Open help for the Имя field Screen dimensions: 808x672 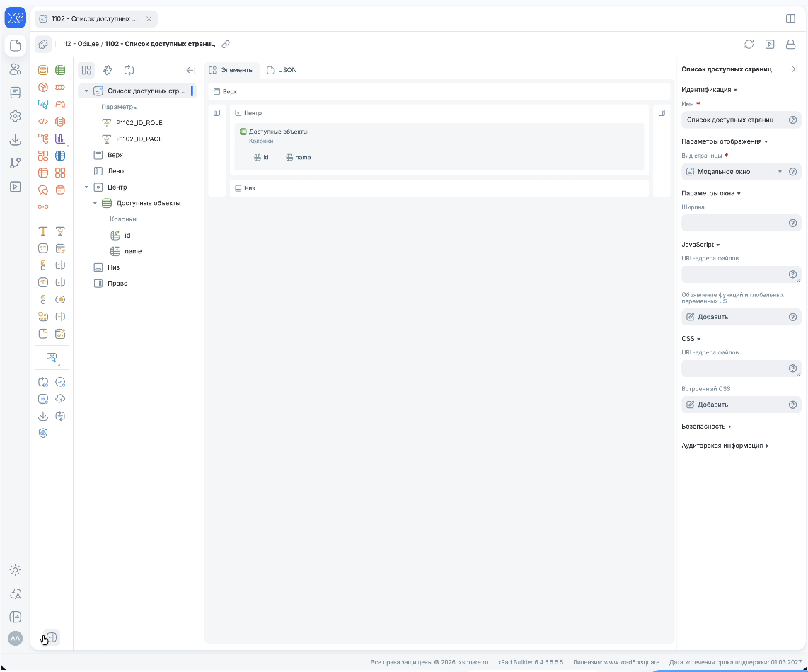click(x=793, y=120)
